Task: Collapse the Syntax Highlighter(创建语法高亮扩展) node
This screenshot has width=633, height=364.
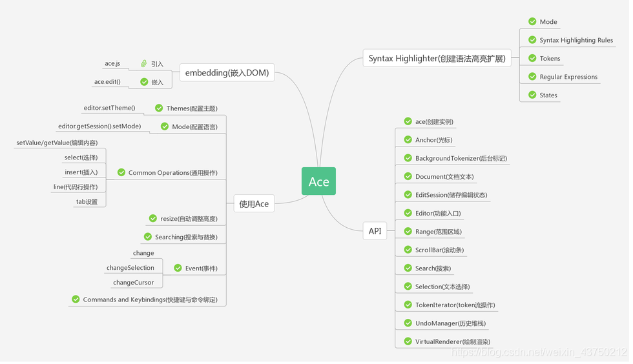Action: coord(437,58)
